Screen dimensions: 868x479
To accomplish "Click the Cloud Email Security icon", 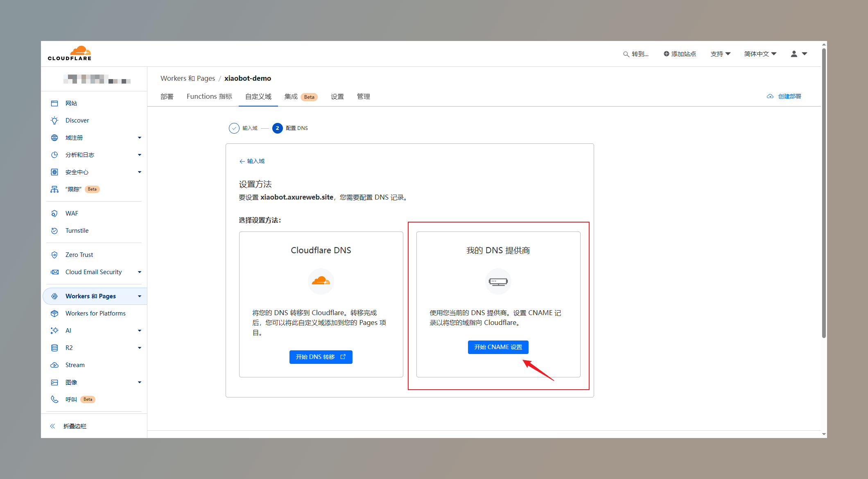I will click(x=54, y=272).
